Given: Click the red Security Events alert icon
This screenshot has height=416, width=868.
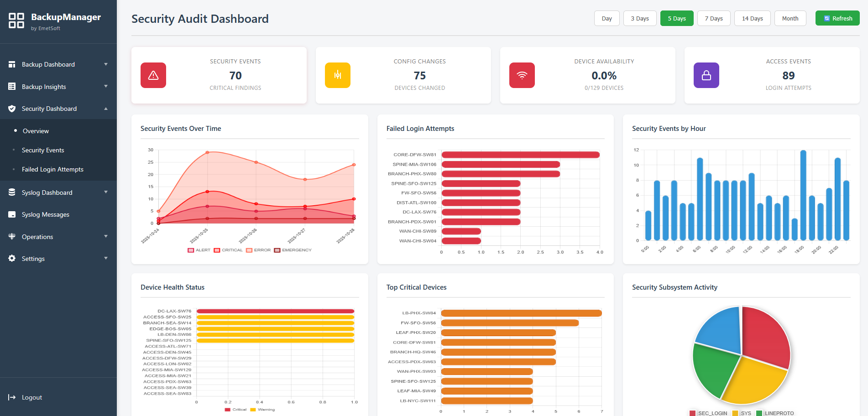Looking at the screenshot, I should pyautogui.click(x=153, y=75).
